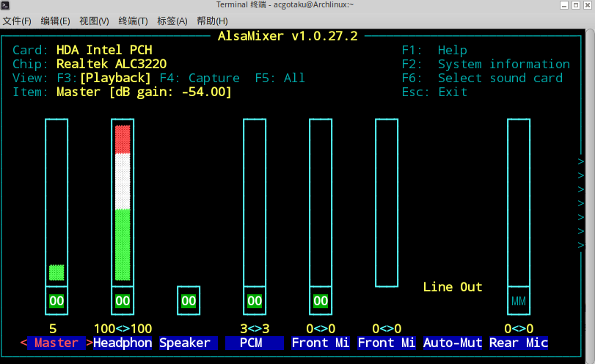Open the 标签(A) menu
Image resolution: width=595 pixels, height=364 pixels.
[x=172, y=21]
